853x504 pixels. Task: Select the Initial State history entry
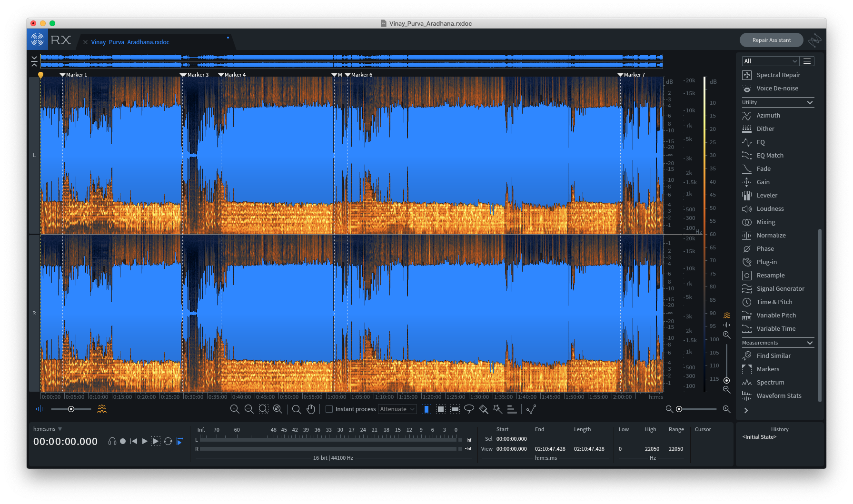pos(759,437)
